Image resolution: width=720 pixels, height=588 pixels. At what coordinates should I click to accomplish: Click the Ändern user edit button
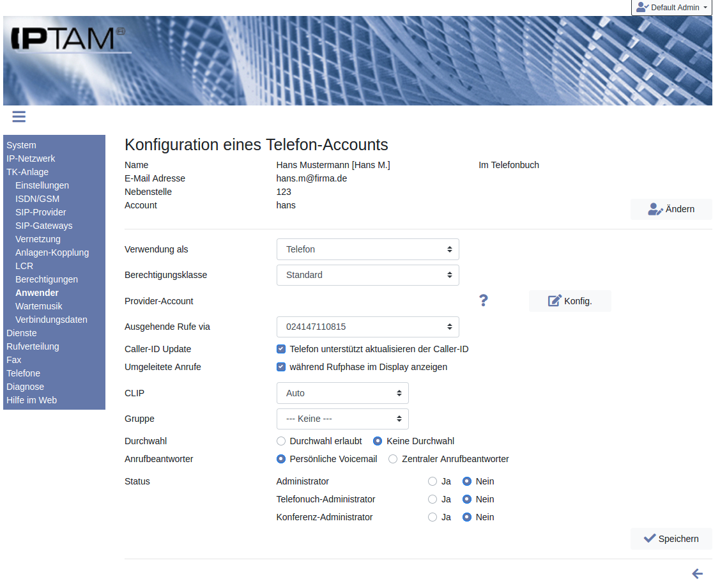tap(671, 209)
